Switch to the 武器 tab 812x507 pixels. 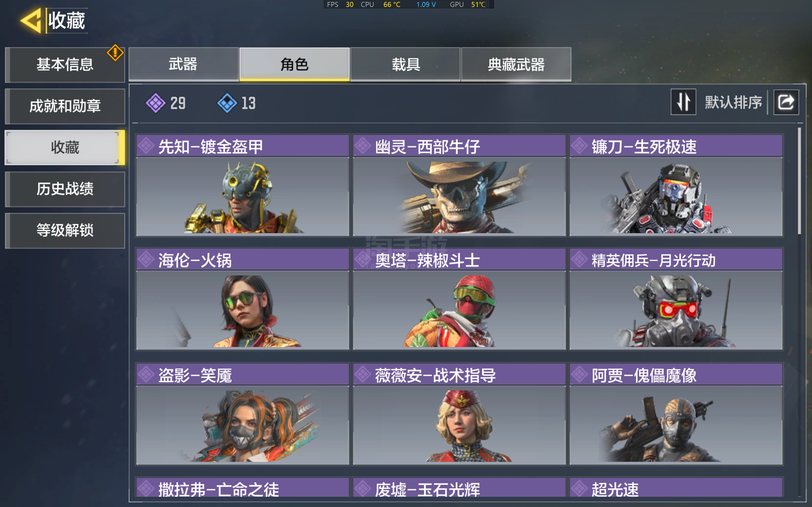coord(183,64)
